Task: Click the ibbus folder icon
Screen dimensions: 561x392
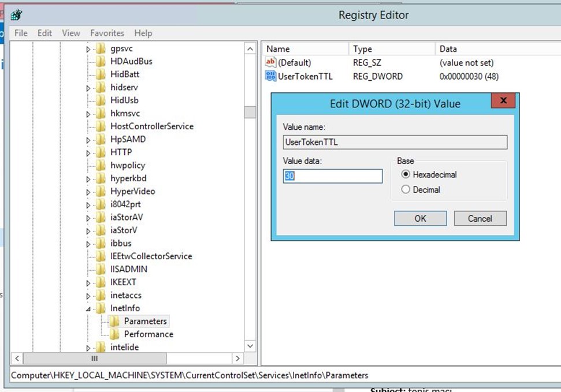Action: point(101,243)
